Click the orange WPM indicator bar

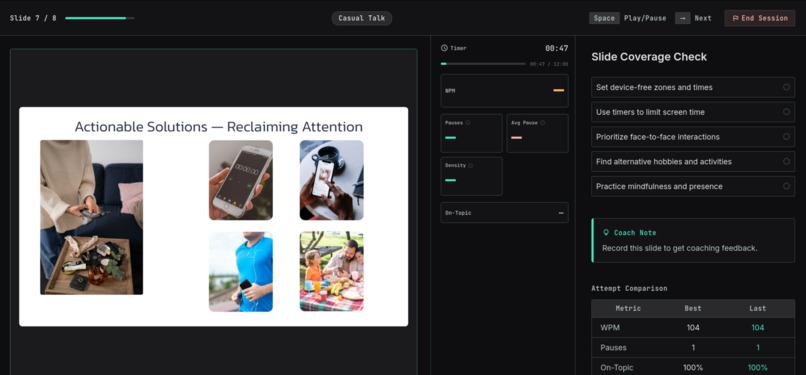click(559, 90)
